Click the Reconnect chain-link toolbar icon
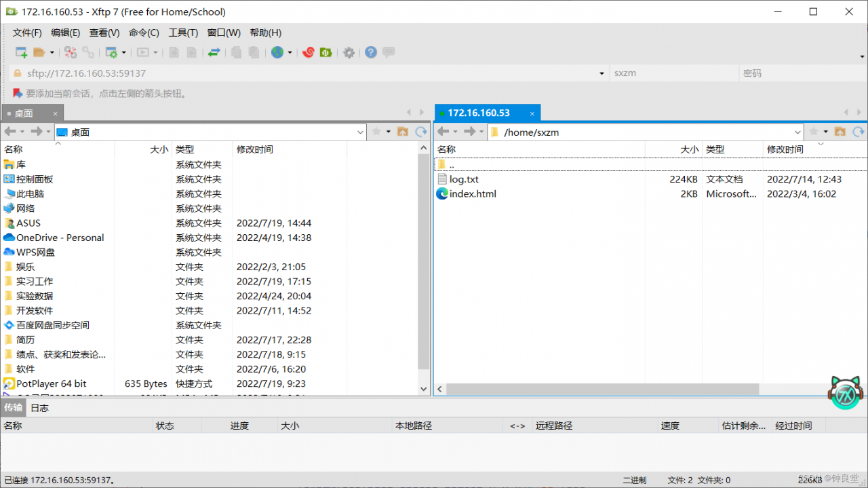Screen dimensions: 868x488 [88, 52]
